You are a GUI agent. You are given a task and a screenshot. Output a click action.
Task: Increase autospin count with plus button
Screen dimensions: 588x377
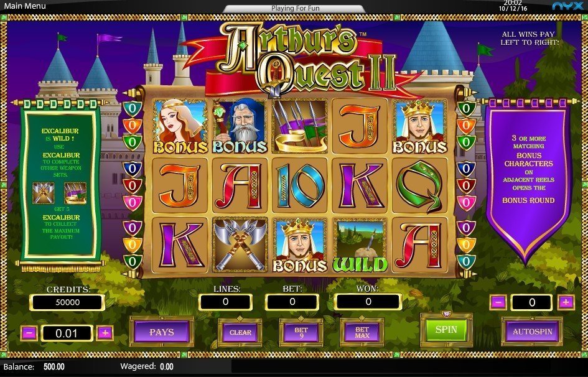[566, 302]
